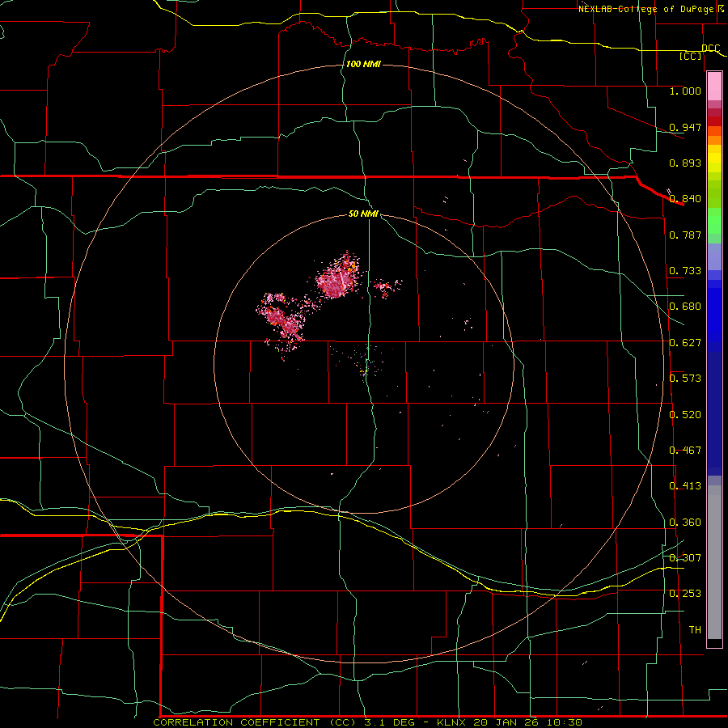Screen dimensions: 728x728
Task: Click the 0.573 scale value
Action: click(685, 379)
